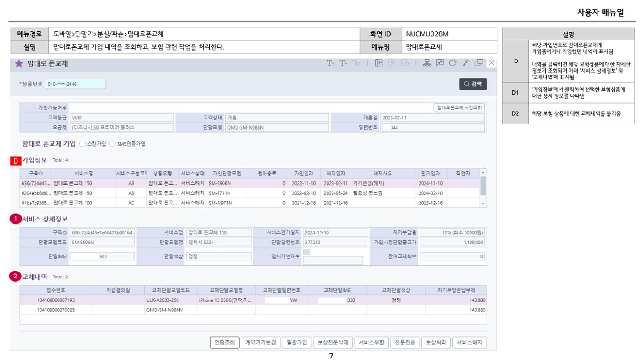This screenshot has width=644, height=362.
Task: Click the 일괄가입 button
Action: click(x=296, y=342)
